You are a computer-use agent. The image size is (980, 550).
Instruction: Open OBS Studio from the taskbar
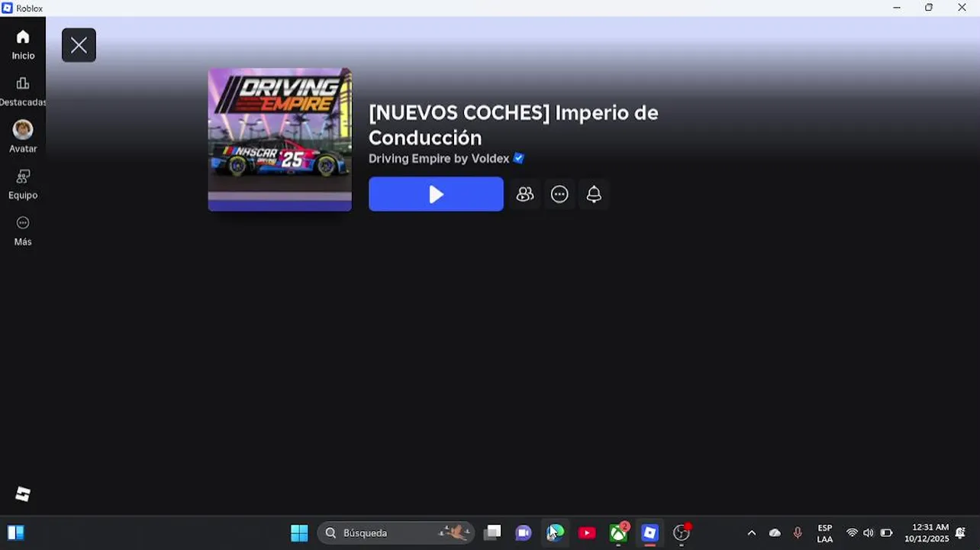[x=682, y=532]
